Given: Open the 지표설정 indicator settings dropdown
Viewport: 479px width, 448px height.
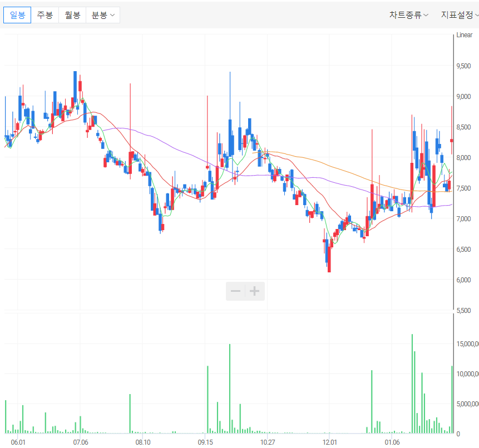Looking at the screenshot, I should point(460,14).
